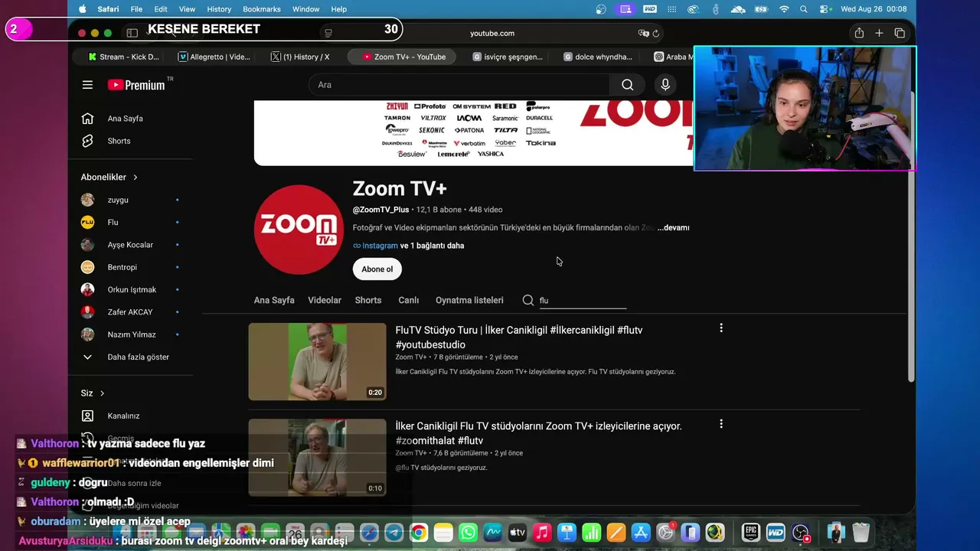The height and width of the screenshot is (551, 980).
Task: Open WhatsApp from the Dock
Action: 468,533
